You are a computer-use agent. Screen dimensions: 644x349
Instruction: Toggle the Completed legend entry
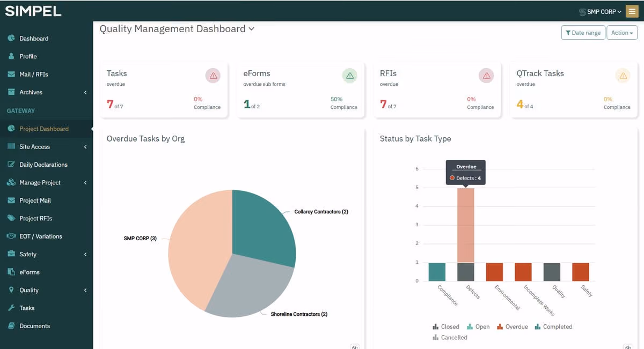point(553,326)
